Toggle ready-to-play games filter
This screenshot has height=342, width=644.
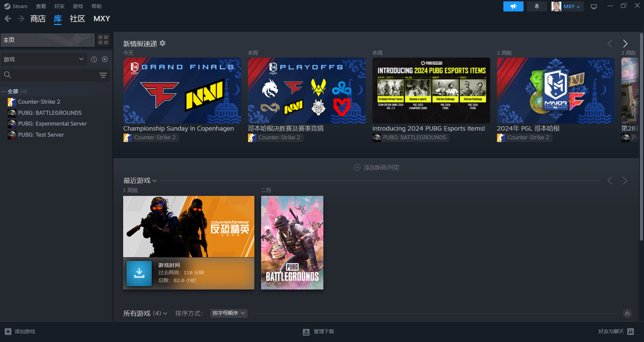(105, 59)
